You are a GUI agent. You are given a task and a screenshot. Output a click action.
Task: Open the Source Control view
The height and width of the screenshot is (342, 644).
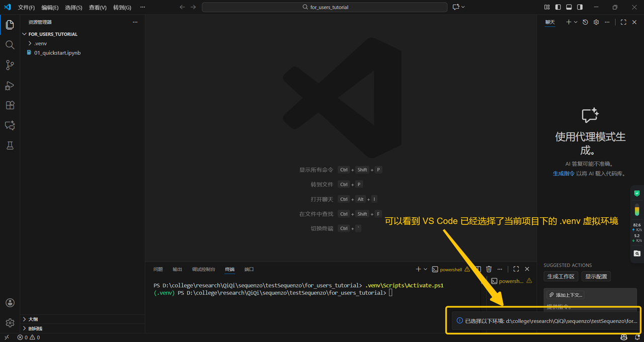[10, 65]
